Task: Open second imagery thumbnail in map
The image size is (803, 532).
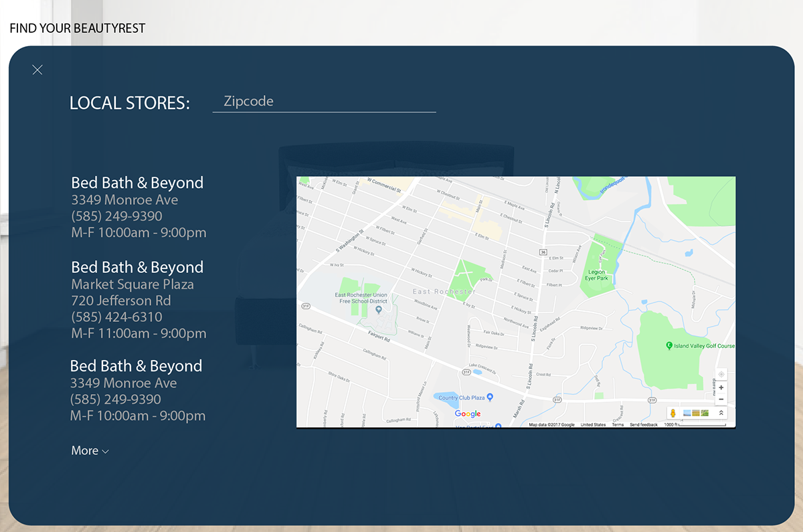Action: 696,413
